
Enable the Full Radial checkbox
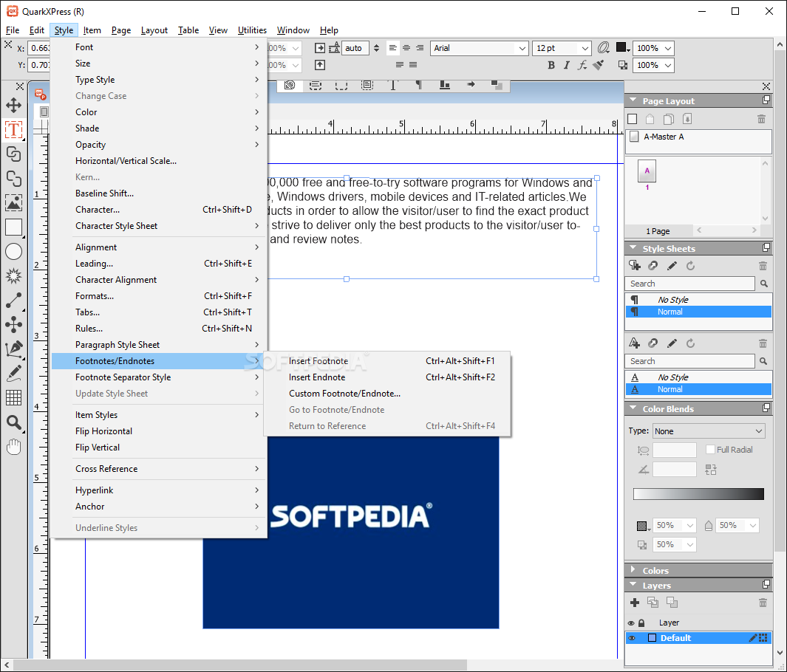click(710, 450)
